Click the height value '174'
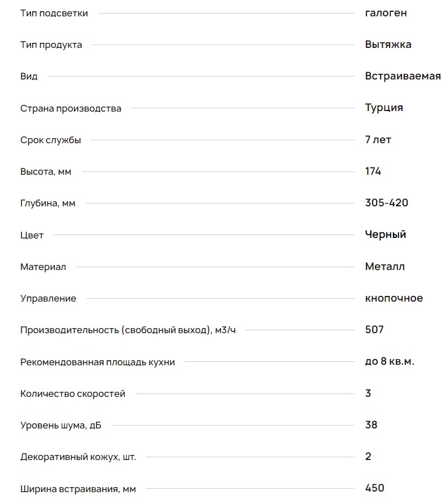Screen dimensions: 442x504 (373, 171)
